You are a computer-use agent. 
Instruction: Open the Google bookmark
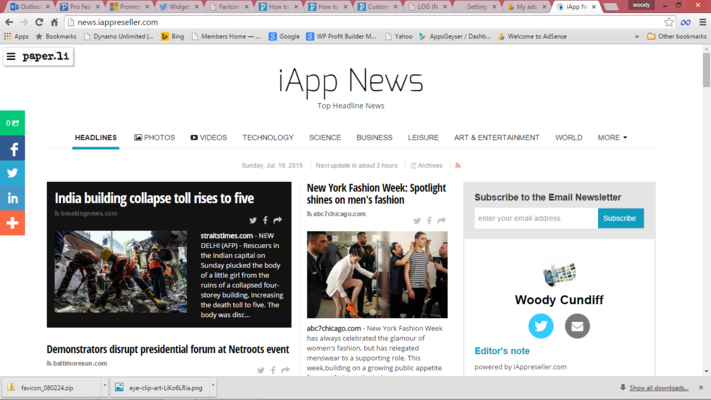[284, 36]
